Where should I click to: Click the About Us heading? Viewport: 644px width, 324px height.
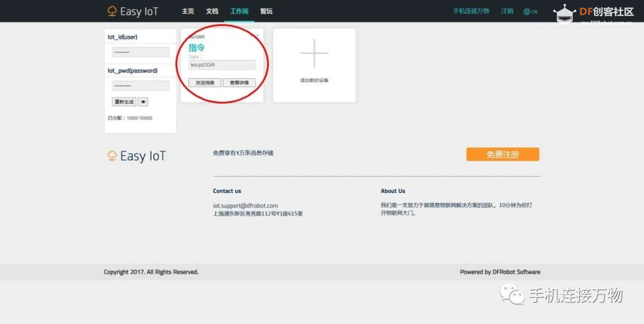coord(392,191)
